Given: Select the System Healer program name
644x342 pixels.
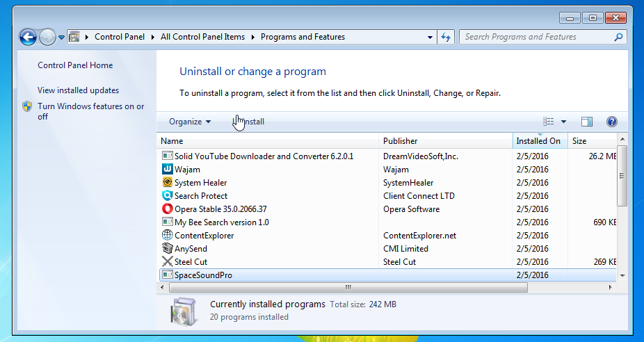Looking at the screenshot, I should click(x=200, y=183).
